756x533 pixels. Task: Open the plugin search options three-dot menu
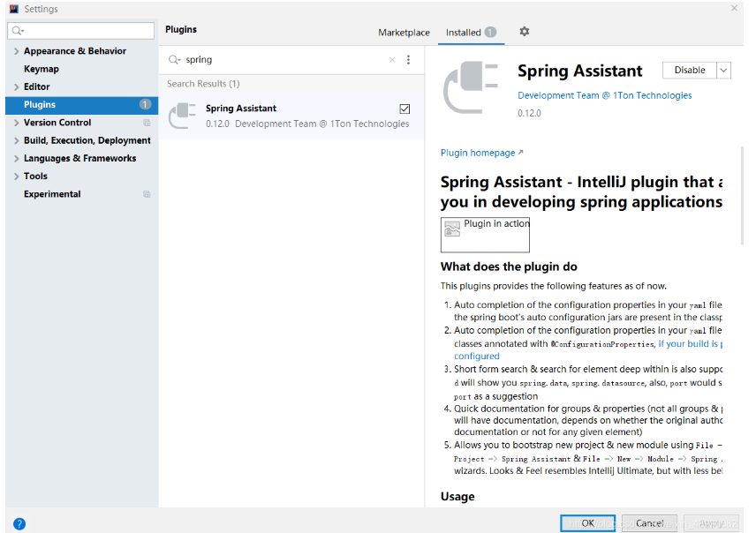pyautogui.click(x=408, y=60)
